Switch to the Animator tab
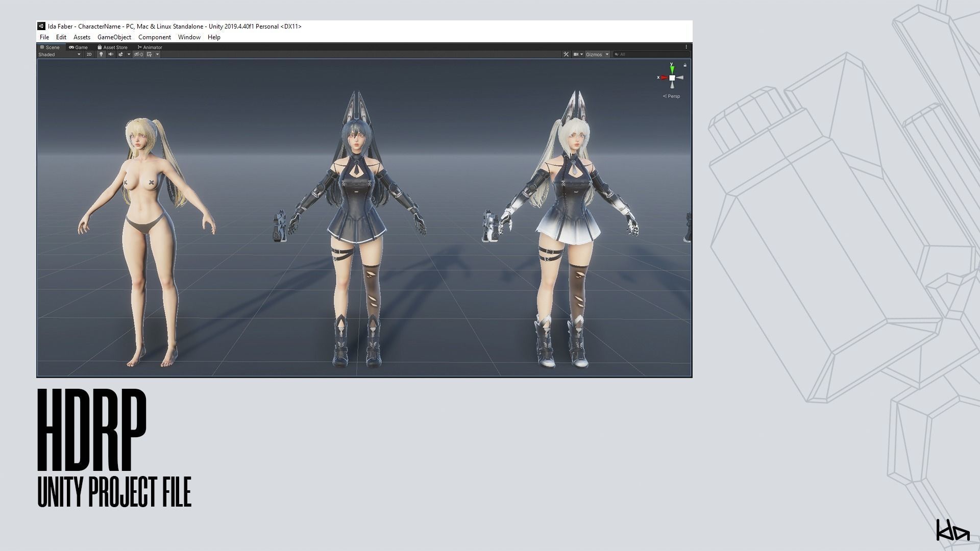Viewport: 980px width, 551px height. tap(150, 47)
